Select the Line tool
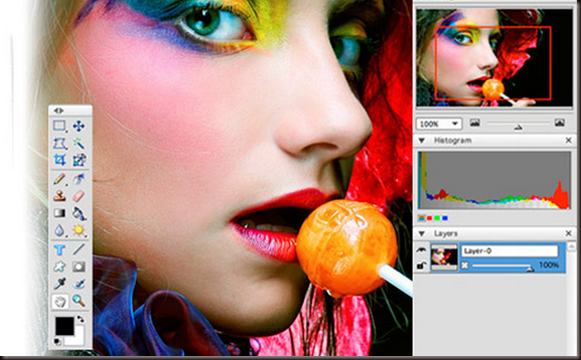The image size is (581, 360). (x=79, y=250)
